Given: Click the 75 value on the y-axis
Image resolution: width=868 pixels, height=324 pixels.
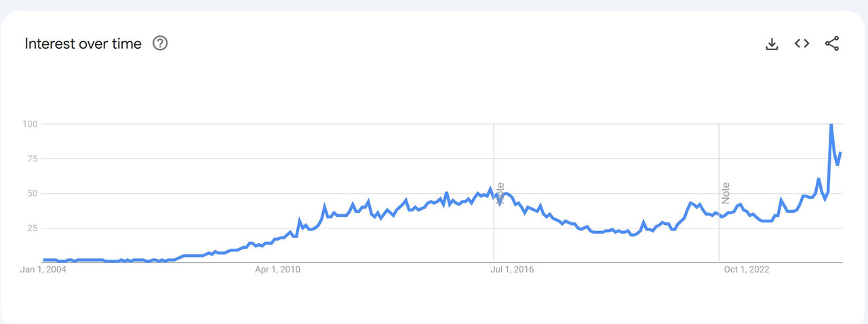Looking at the screenshot, I should click(31, 159).
